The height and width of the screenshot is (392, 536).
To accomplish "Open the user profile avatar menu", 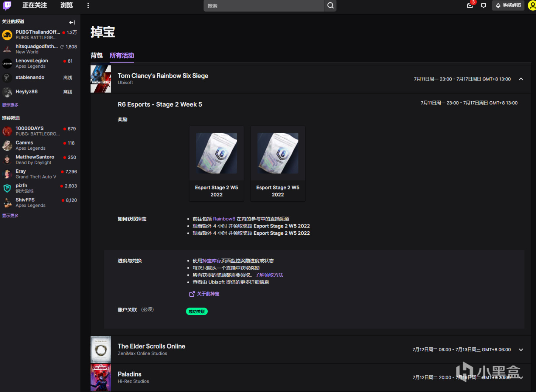I will pos(532,6).
